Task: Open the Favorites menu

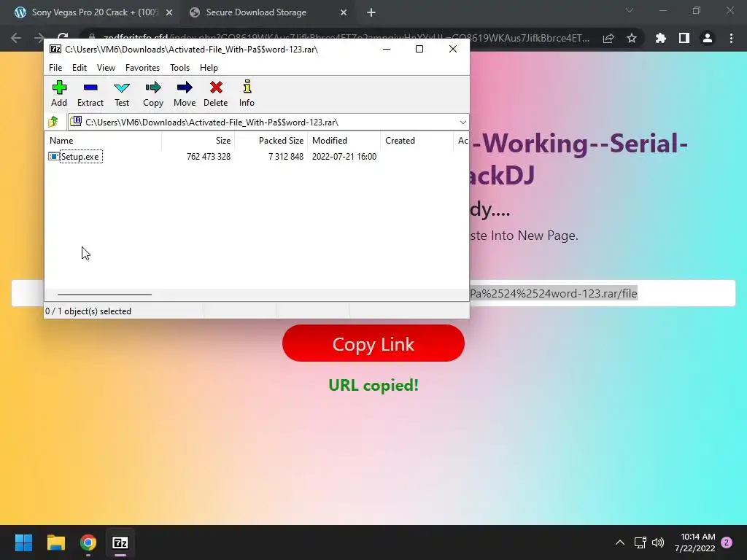Action: click(x=142, y=68)
